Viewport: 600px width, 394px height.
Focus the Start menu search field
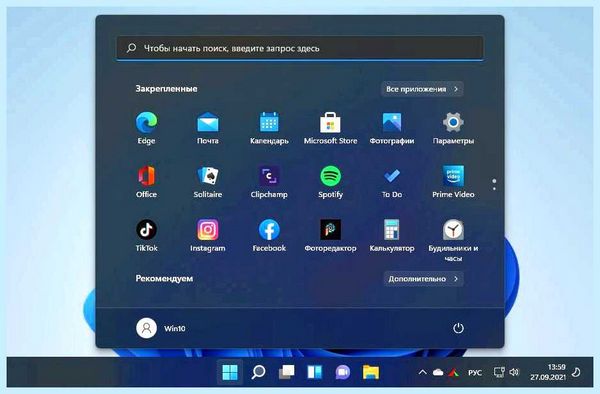pyautogui.click(x=300, y=48)
